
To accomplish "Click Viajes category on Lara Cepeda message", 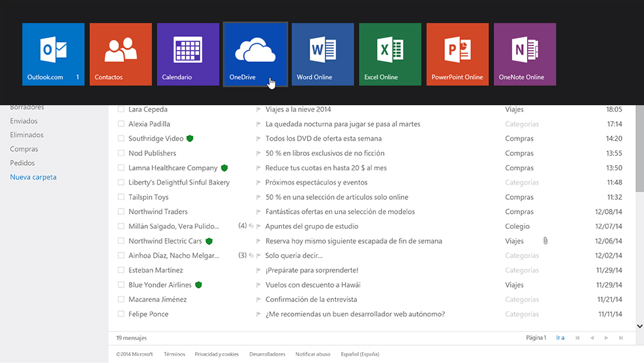I will tap(514, 109).
